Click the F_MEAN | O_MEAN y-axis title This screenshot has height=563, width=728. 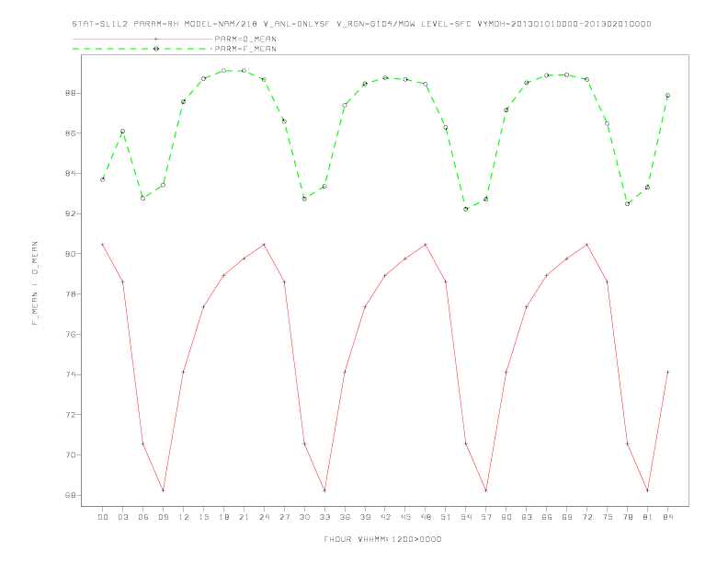(35, 283)
